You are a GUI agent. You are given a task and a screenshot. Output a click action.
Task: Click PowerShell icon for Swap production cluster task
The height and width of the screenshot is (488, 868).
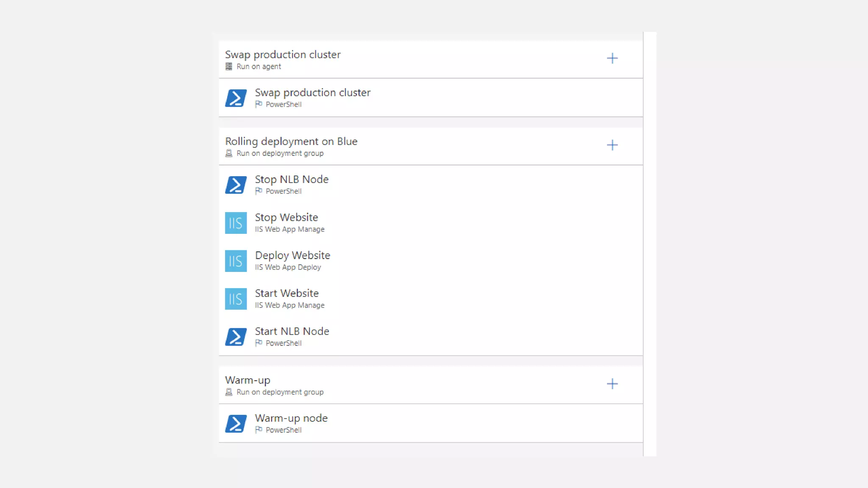click(236, 98)
